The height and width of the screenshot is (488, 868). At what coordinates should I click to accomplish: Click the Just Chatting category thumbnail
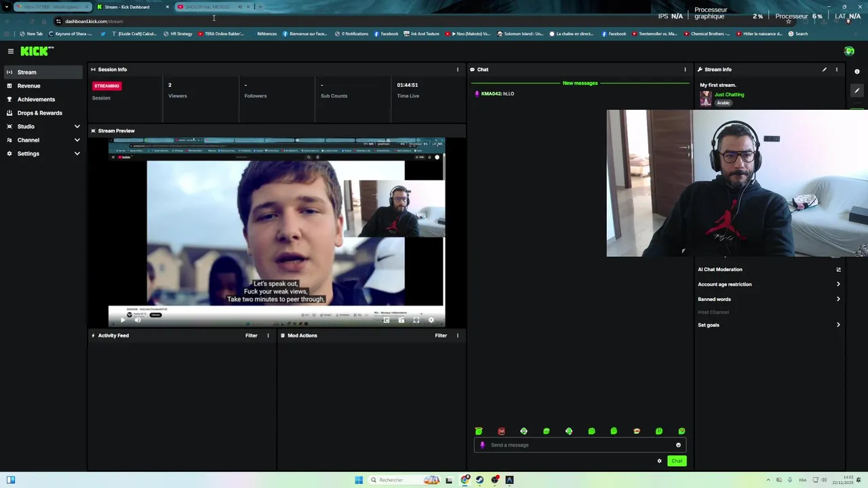706,98
